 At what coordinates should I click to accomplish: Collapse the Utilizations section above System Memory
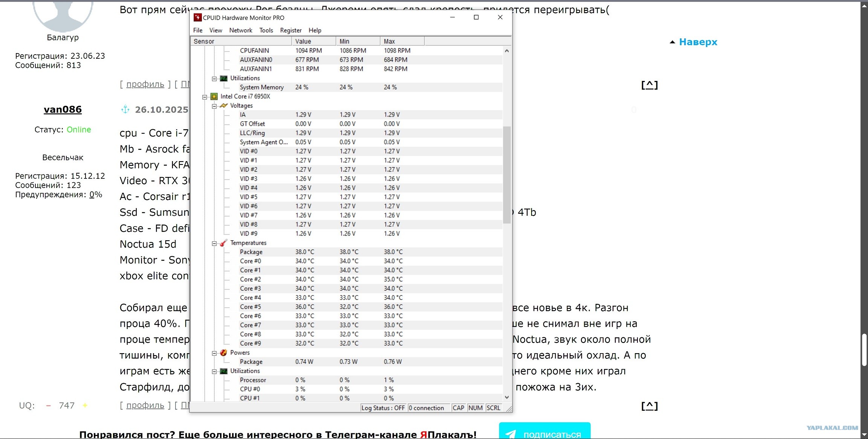tap(214, 79)
